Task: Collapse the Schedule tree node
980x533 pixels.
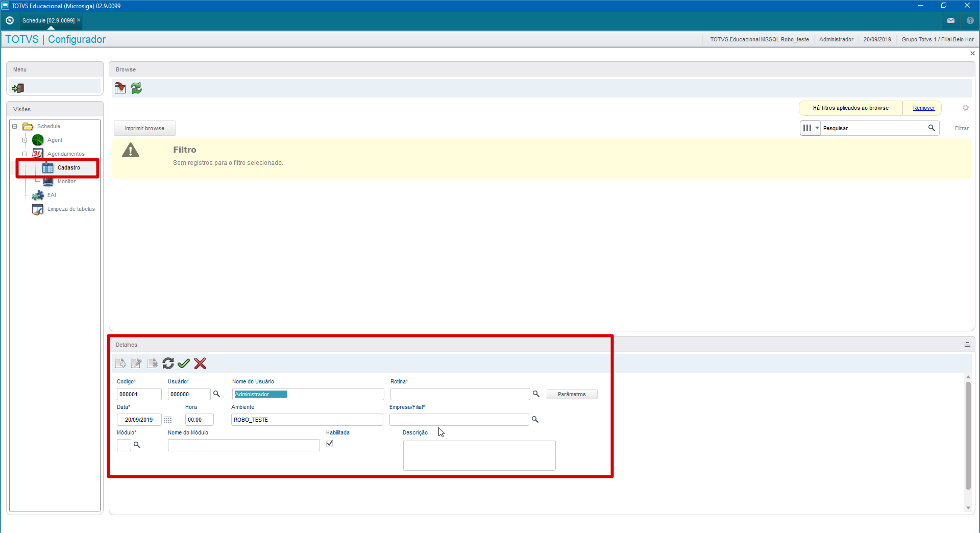Action: (x=15, y=126)
